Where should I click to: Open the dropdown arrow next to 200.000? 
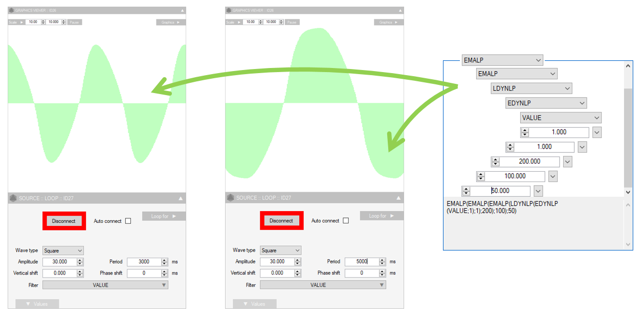coord(567,161)
